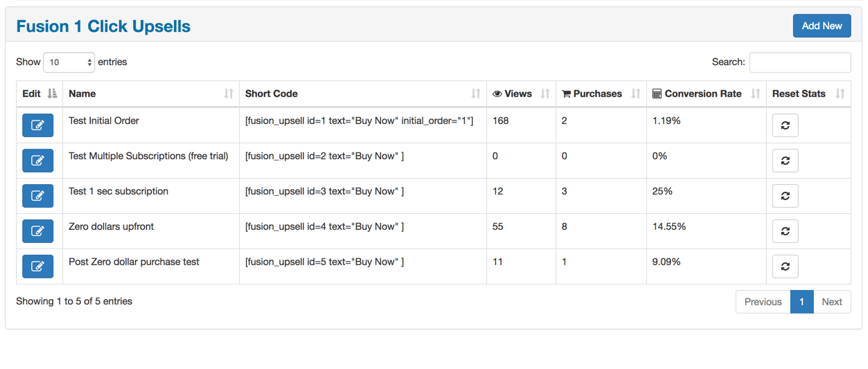Reset stats for Zero dollars upfront

point(785,231)
